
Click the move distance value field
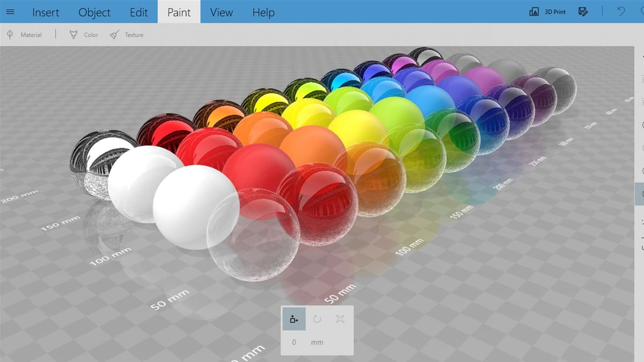pos(294,342)
